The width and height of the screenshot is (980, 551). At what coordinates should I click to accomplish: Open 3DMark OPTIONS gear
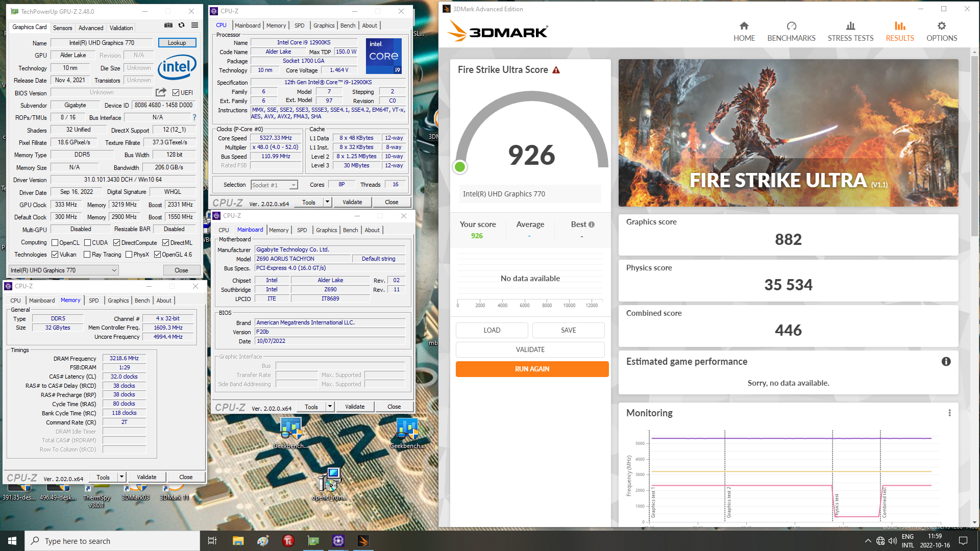click(942, 32)
